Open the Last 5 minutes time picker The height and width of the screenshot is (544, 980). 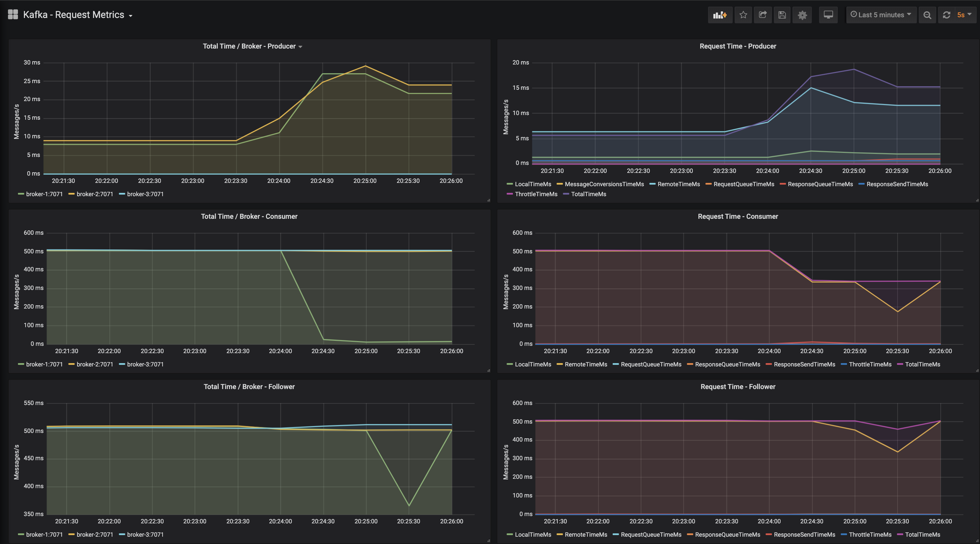pos(881,15)
